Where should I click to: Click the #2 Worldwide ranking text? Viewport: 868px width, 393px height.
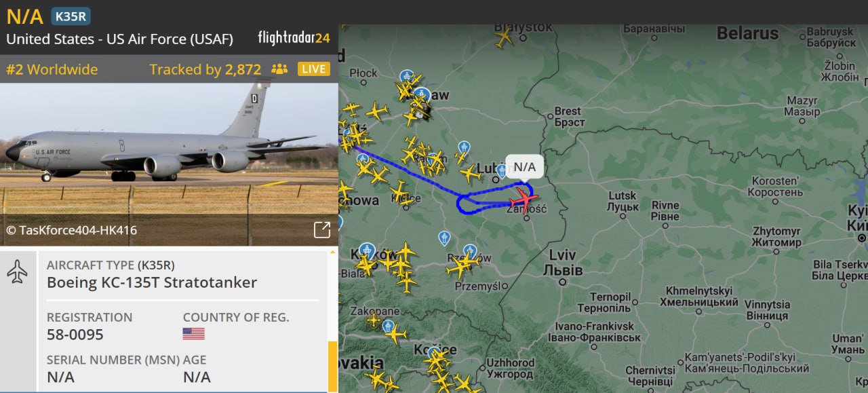(52, 69)
